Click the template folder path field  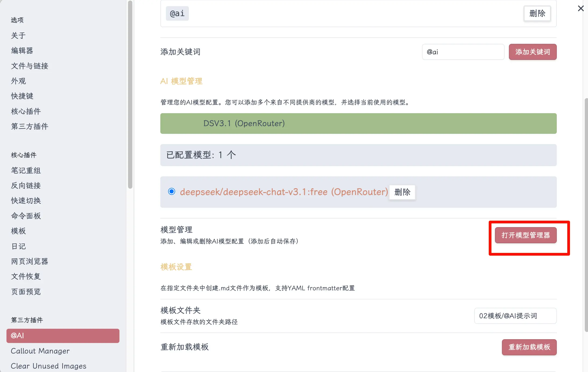click(x=515, y=316)
